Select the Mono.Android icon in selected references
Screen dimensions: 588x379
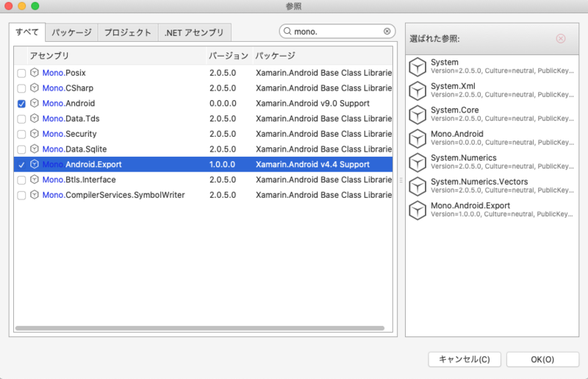pos(417,138)
